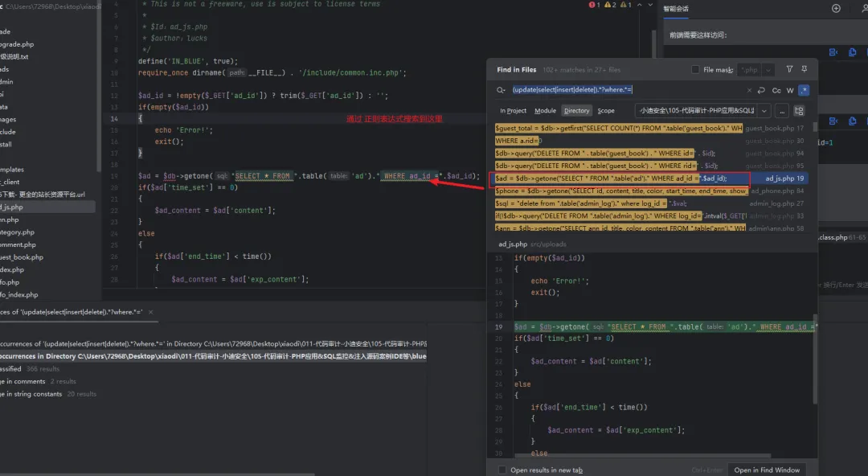Viewport: 868px width, 476px height.
Task: Switch search scope to In Project
Action: click(513, 111)
